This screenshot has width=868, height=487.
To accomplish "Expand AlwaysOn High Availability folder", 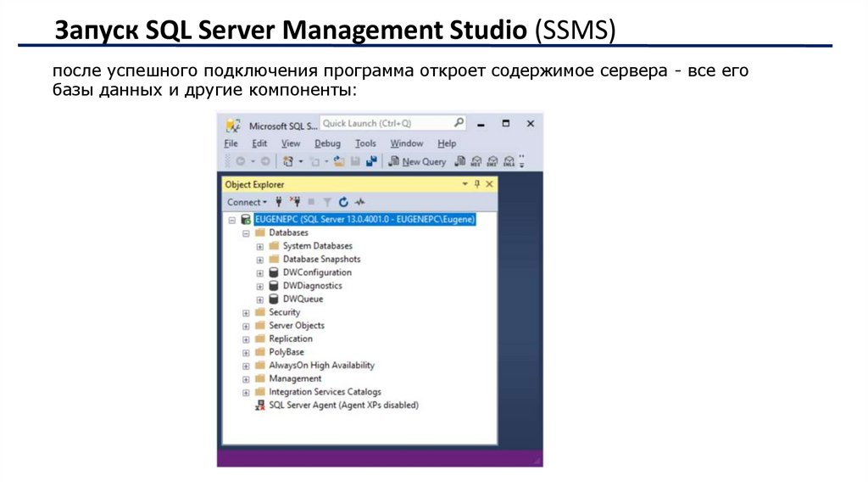I will (246, 367).
